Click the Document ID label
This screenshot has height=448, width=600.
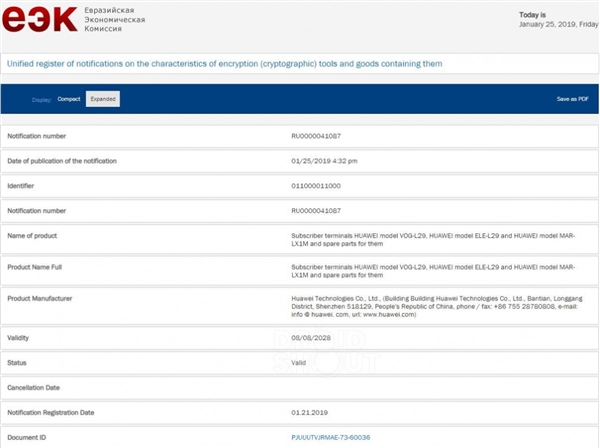pyautogui.click(x=27, y=437)
